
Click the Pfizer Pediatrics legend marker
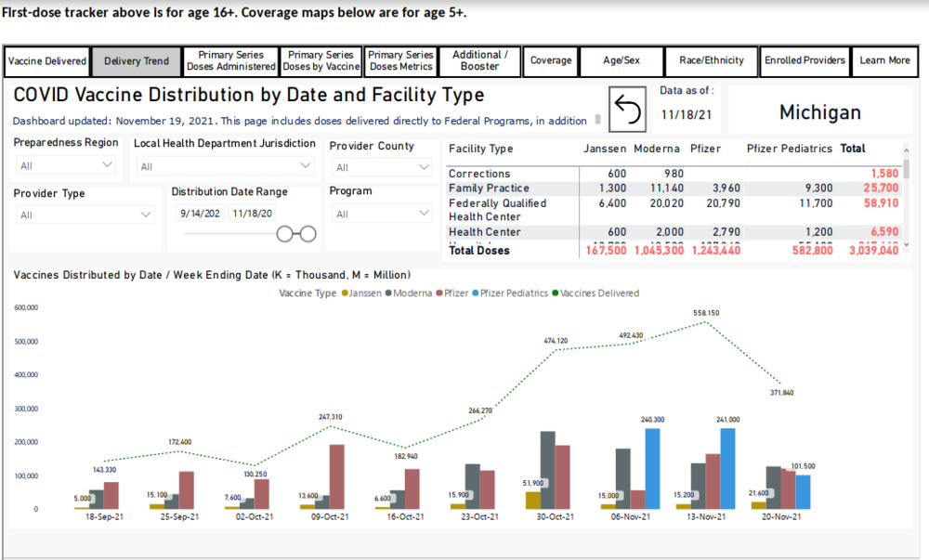point(478,293)
